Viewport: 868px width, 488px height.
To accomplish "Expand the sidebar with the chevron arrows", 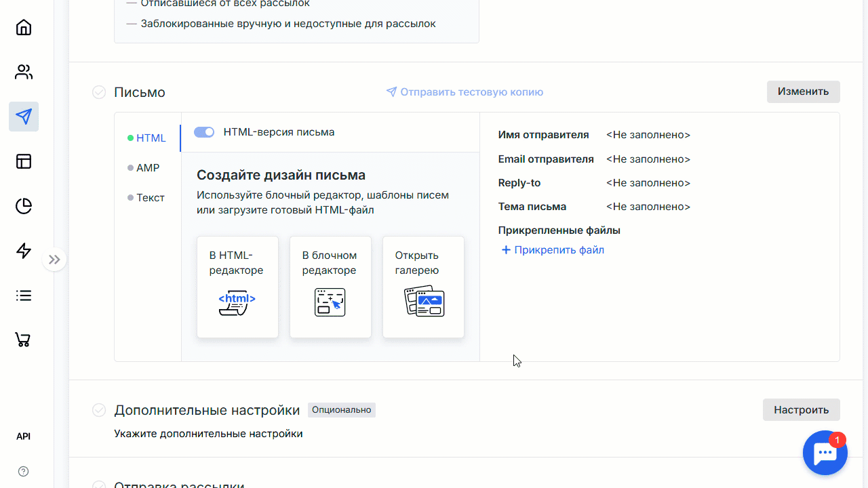I will pyautogui.click(x=54, y=260).
